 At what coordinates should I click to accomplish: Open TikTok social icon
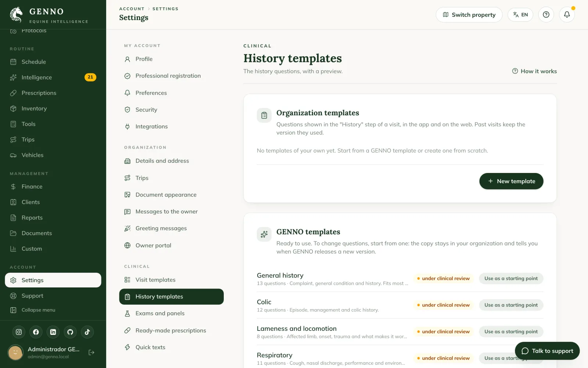[x=87, y=332]
